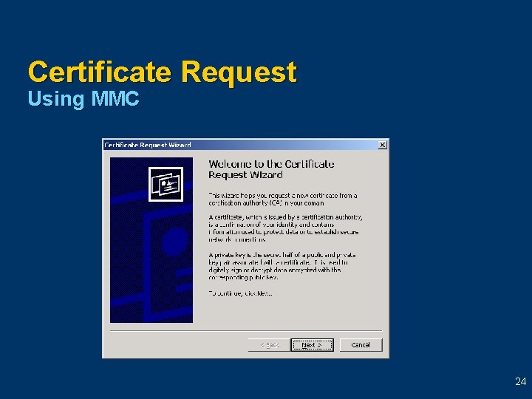Click the 'Using MMC' subtitle
Image resolution: width=532 pixels, height=399 pixels.
click(83, 99)
